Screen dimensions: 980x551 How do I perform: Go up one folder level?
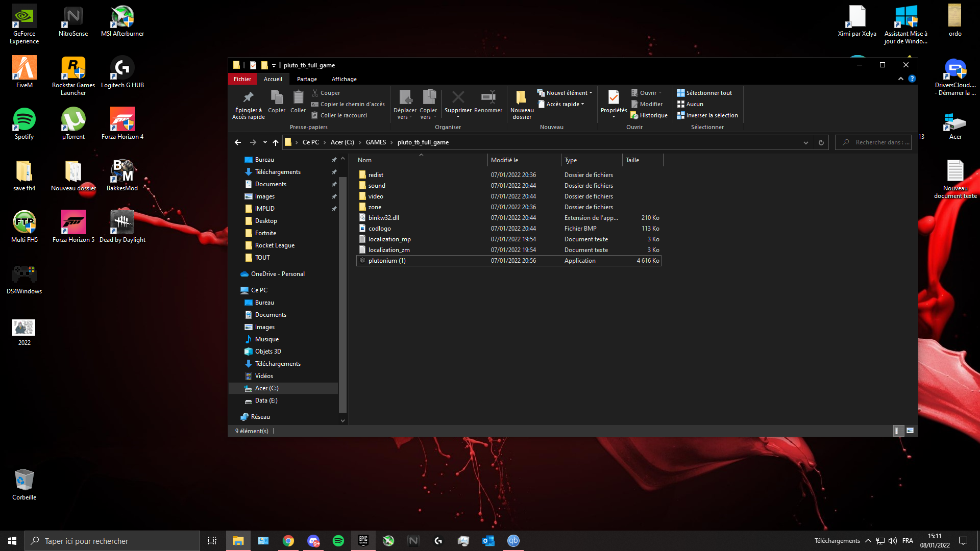click(x=276, y=142)
